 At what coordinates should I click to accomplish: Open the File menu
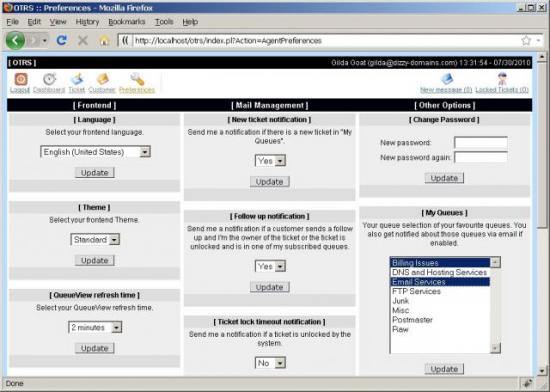13,22
